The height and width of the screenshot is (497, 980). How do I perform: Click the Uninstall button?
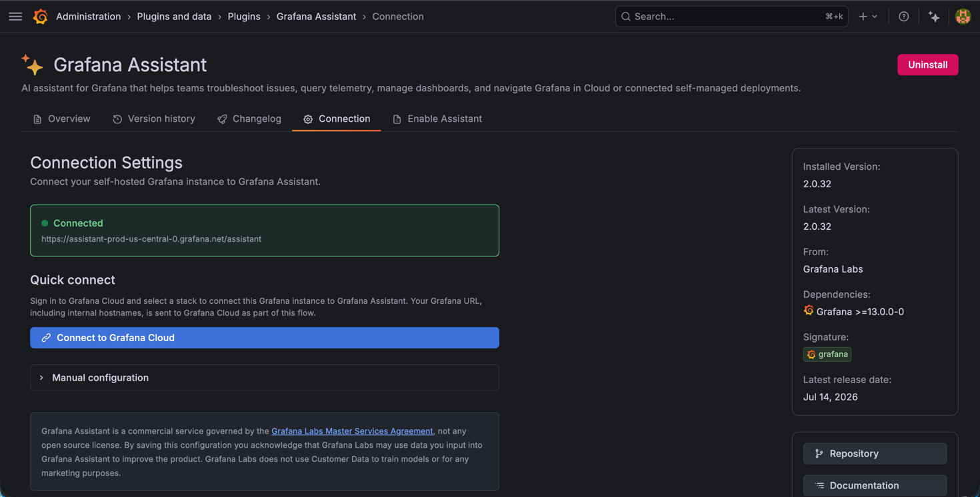pos(927,65)
